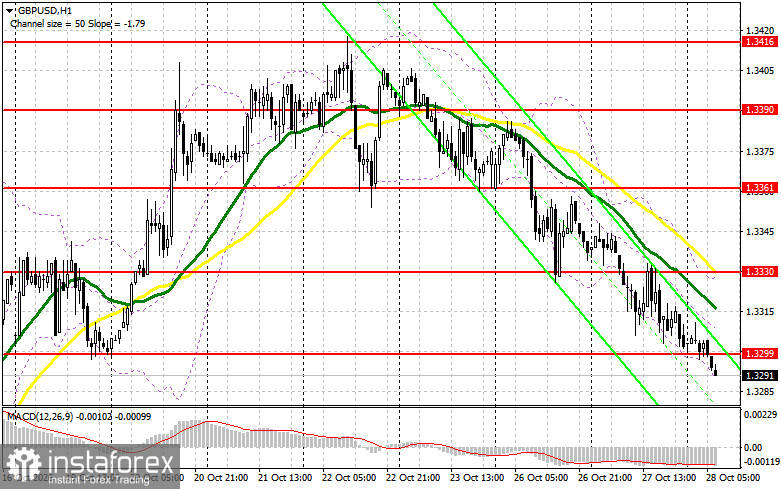Click the MACD scale value -0.00119
Screen dimensions: 781x489
click(761, 462)
